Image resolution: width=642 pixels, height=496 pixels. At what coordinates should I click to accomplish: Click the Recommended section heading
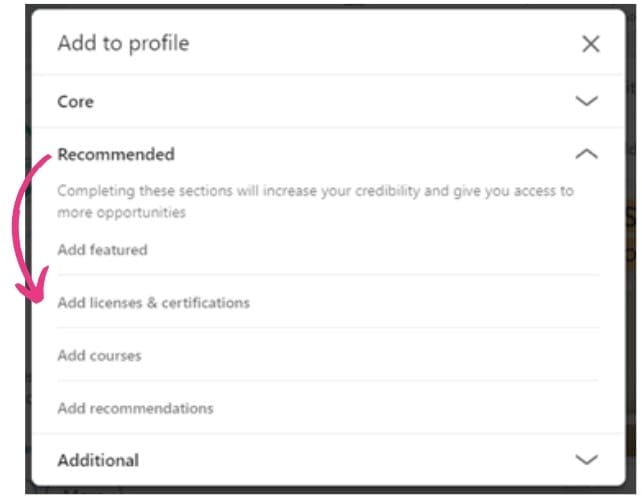(116, 154)
